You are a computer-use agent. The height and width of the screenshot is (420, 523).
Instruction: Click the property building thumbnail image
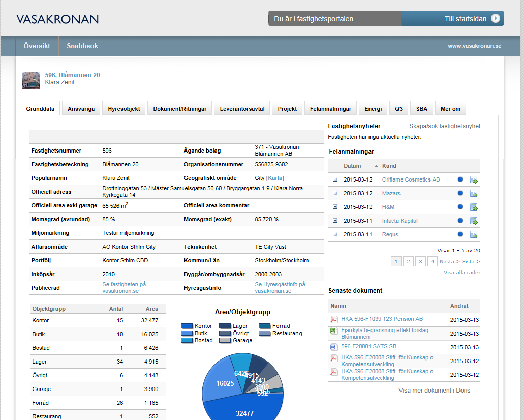(x=31, y=80)
